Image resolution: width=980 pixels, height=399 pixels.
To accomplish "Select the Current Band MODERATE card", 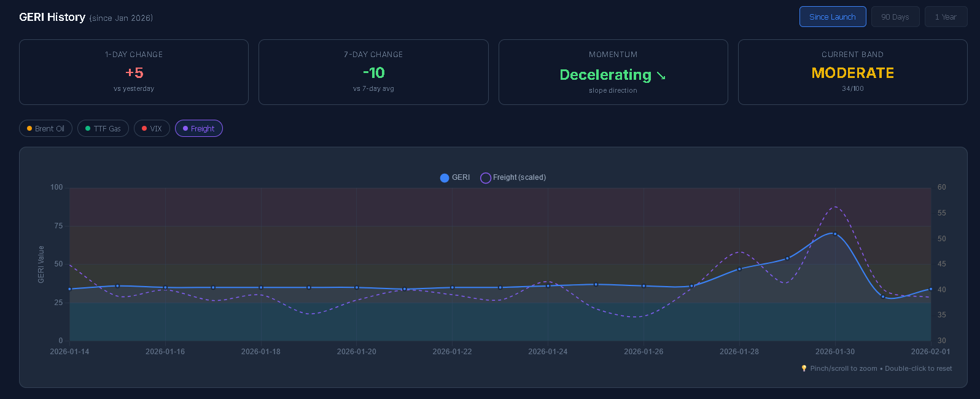I will 852,72.
